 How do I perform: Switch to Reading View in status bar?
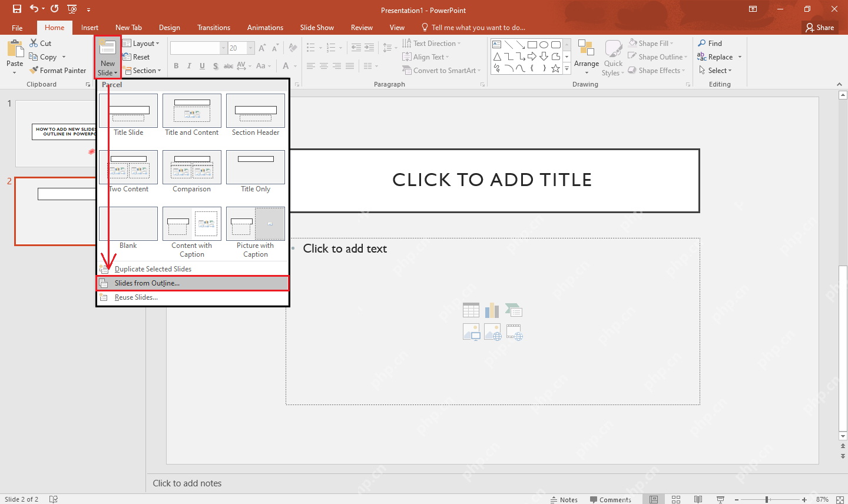pyautogui.click(x=698, y=499)
